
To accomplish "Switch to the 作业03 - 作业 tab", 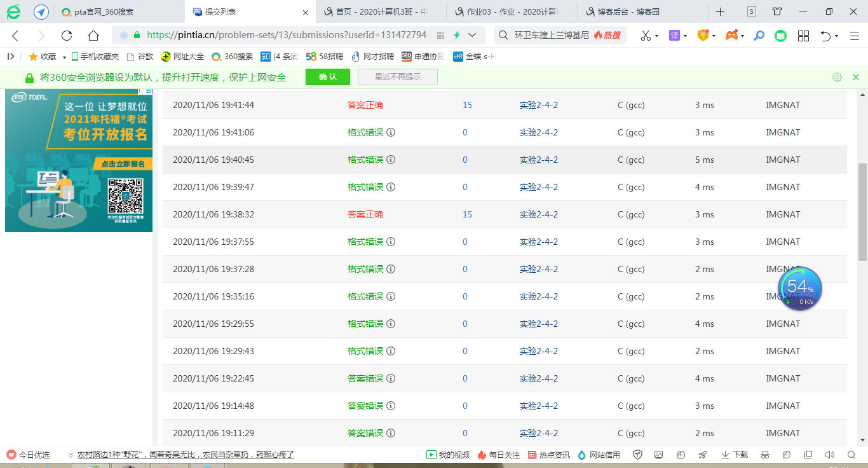I will [512, 11].
